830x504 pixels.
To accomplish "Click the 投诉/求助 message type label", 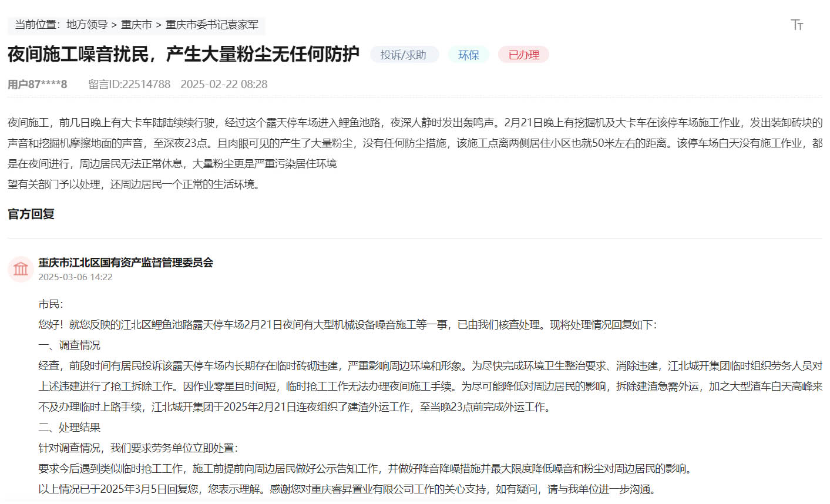I will coord(404,54).
